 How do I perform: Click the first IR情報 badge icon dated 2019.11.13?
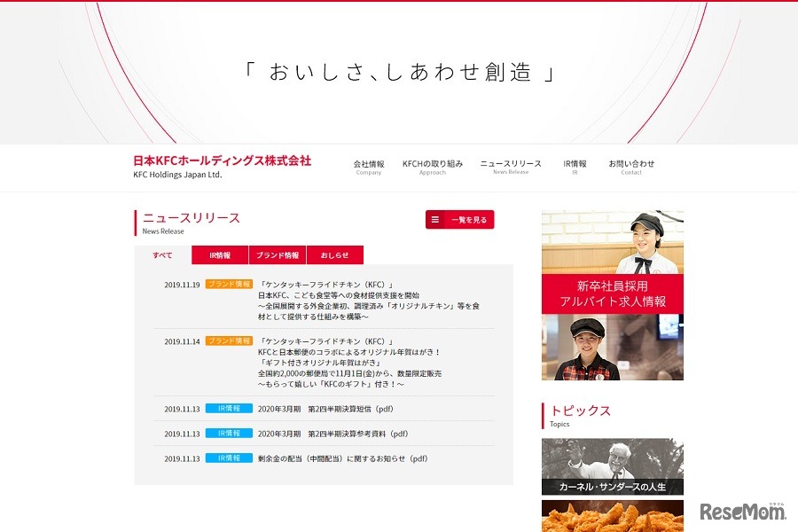tap(226, 410)
